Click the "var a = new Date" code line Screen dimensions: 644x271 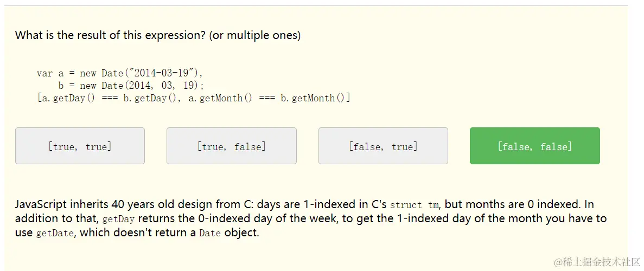(119, 73)
